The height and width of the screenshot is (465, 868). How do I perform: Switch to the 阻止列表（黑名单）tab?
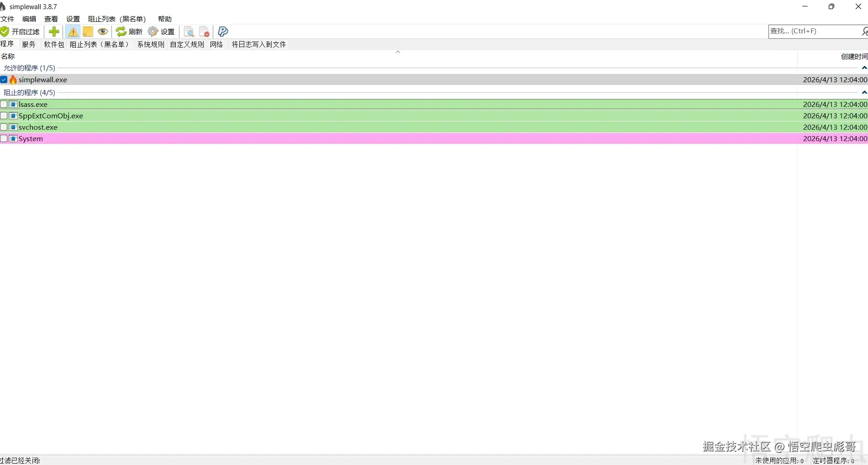100,44
